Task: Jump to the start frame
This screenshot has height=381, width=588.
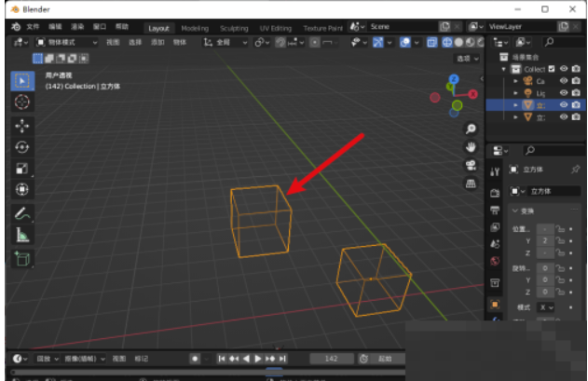Action: click(222, 359)
